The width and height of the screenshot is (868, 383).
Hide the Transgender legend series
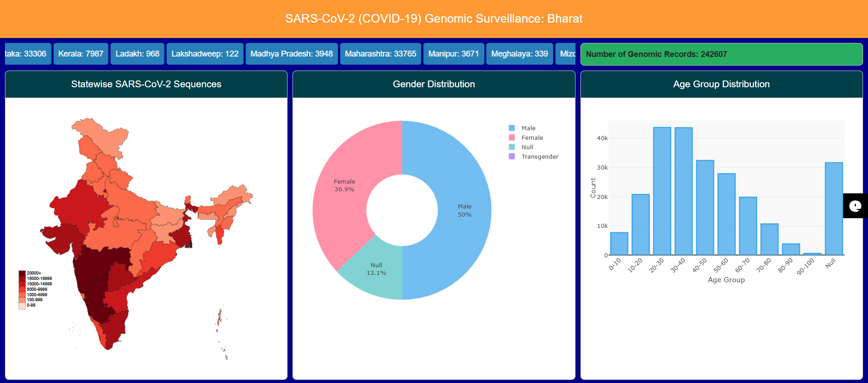click(539, 157)
